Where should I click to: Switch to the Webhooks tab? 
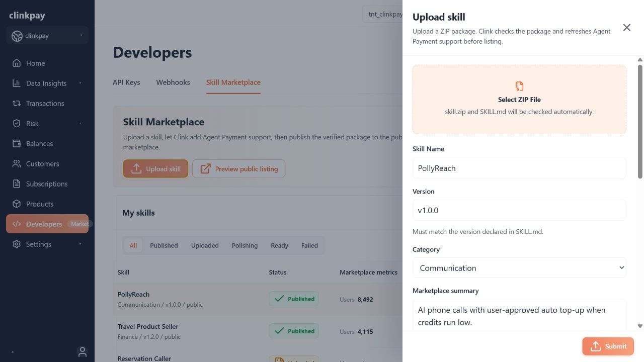click(173, 82)
